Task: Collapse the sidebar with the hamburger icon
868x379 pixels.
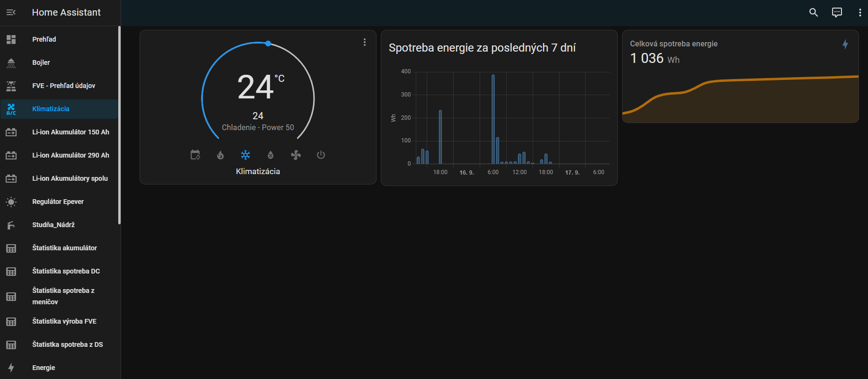Action: pos(11,12)
